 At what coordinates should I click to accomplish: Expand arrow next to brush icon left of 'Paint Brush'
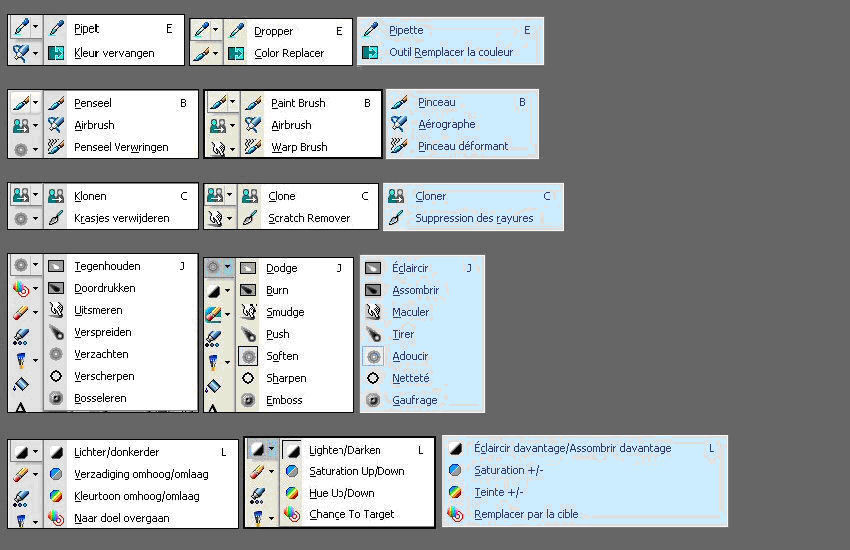coord(233,102)
